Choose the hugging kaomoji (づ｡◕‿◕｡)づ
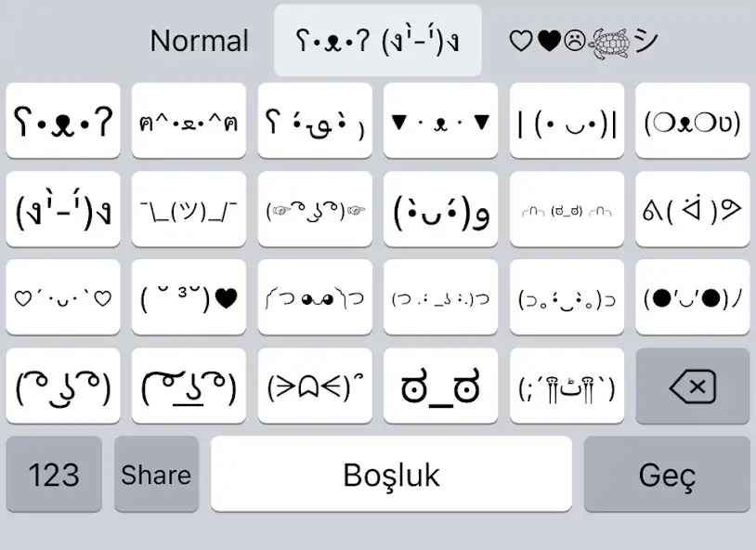Screen dimensions: 756x550 tap(567, 298)
